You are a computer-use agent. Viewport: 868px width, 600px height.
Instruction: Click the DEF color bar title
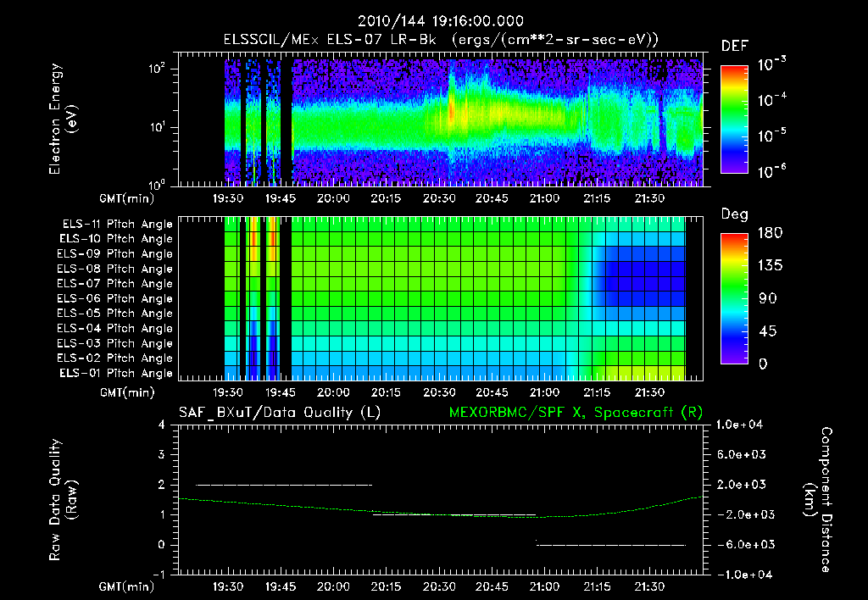(735, 47)
